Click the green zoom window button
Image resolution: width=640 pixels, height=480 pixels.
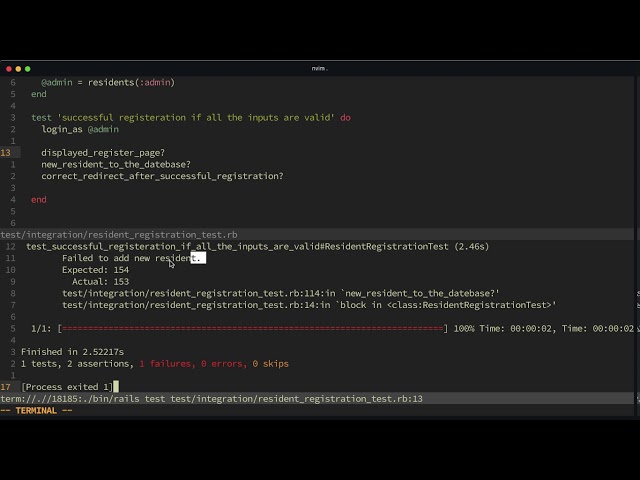click(x=28, y=69)
